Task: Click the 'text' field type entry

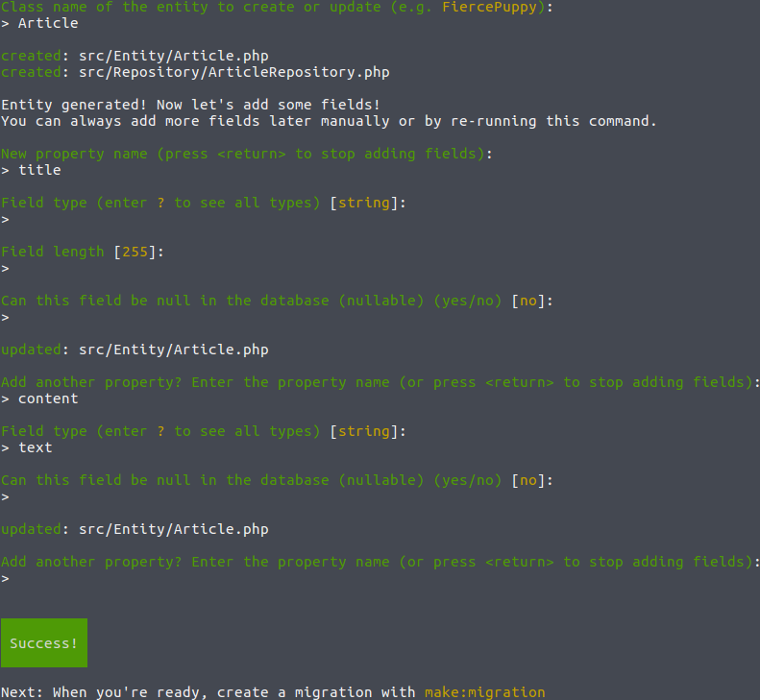Action: tap(36, 447)
